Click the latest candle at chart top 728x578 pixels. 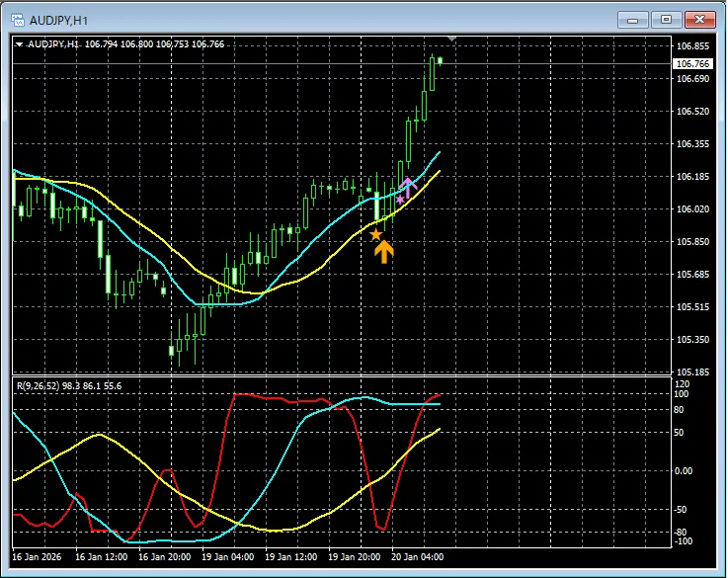(x=440, y=60)
